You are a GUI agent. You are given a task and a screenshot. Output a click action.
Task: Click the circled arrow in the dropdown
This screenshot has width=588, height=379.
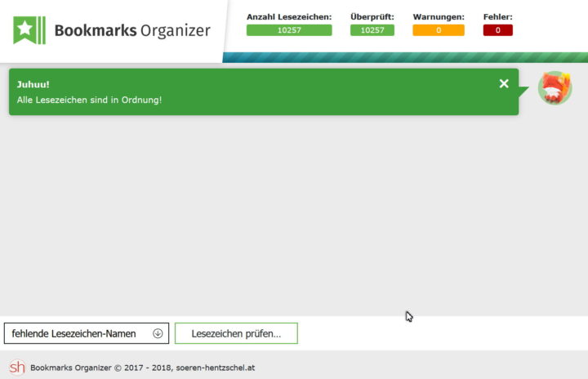click(x=158, y=333)
